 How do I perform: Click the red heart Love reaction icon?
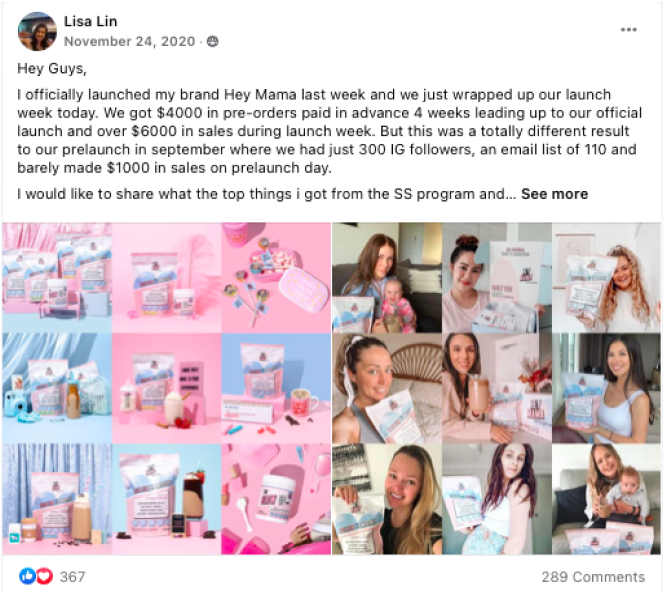[x=45, y=576]
